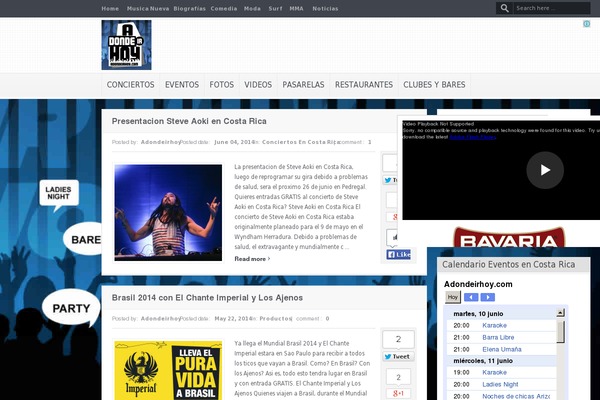Viewport: 600px width, 400px height.
Task: Click 'May 22, 2014' posted date
Action: tap(233, 318)
